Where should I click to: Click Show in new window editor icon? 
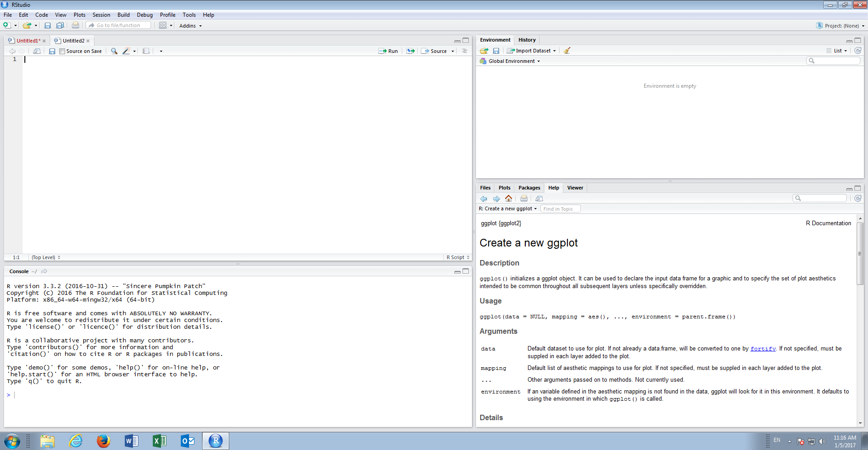click(37, 51)
